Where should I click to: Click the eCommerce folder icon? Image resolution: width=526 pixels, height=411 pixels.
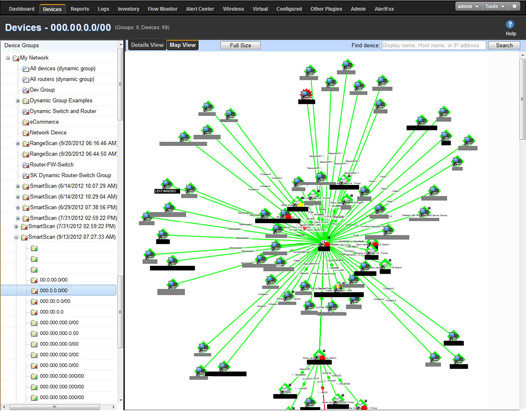[x=25, y=122]
